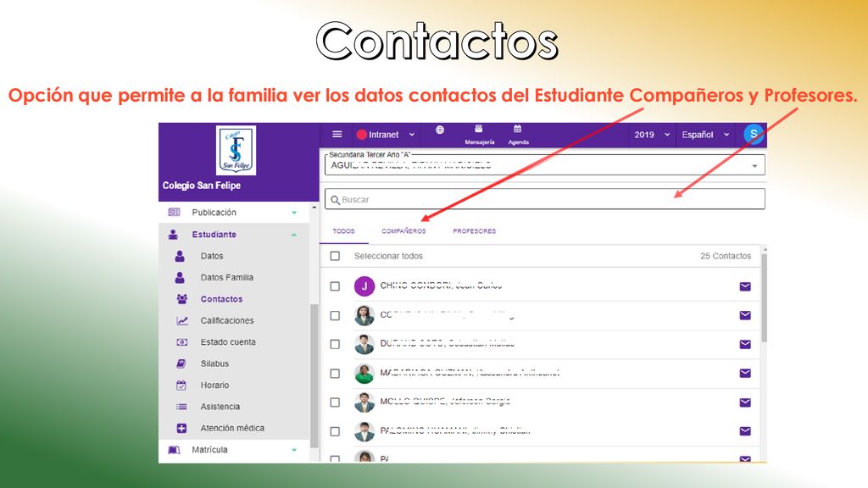Open the 2019 year dropdown
This screenshot has width=868, height=488.
(x=652, y=135)
